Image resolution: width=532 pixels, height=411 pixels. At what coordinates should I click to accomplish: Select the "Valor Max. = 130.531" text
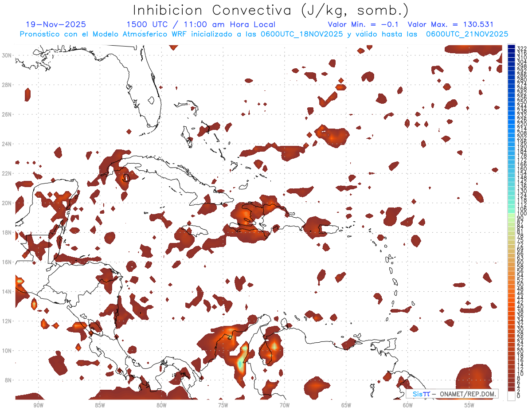(450, 25)
